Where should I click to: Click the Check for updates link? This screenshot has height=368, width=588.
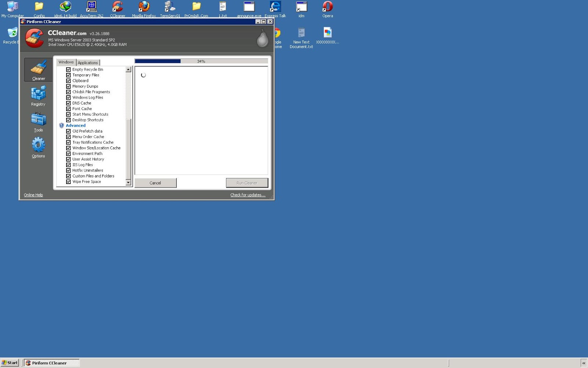(248, 195)
